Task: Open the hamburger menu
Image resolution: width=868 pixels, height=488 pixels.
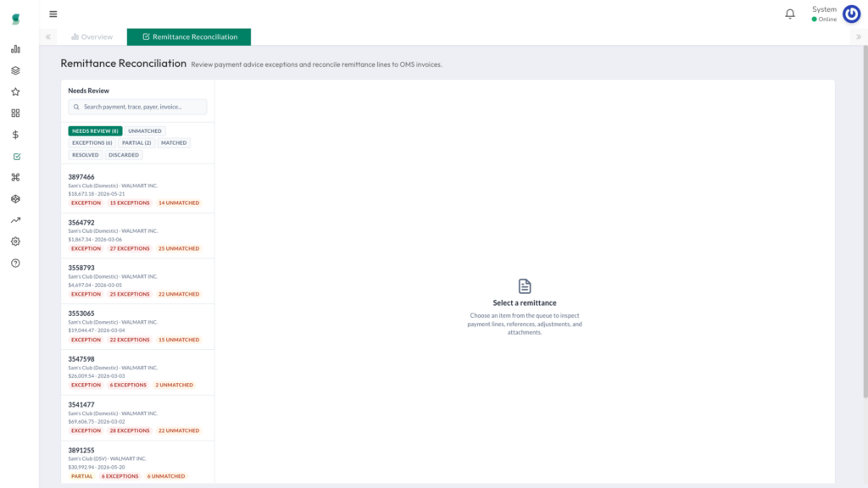Action: (x=53, y=14)
